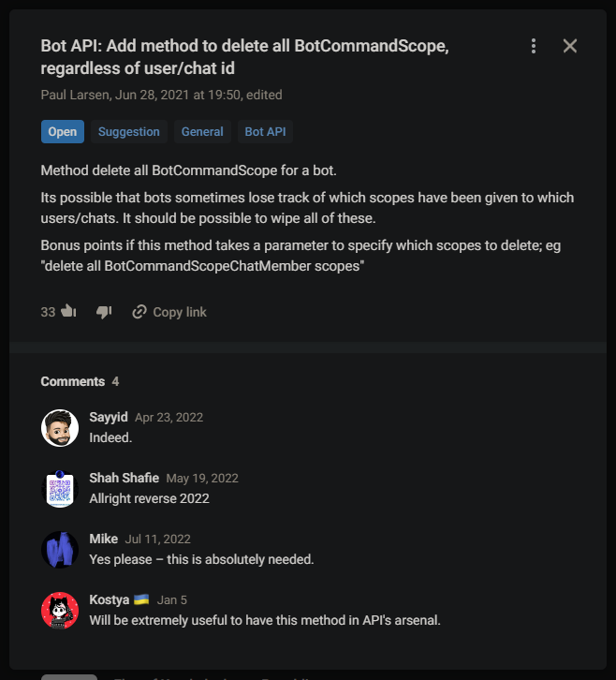Click commenter name Sayyid
This screenshot has width=616, height=680.
coord(109,418)
